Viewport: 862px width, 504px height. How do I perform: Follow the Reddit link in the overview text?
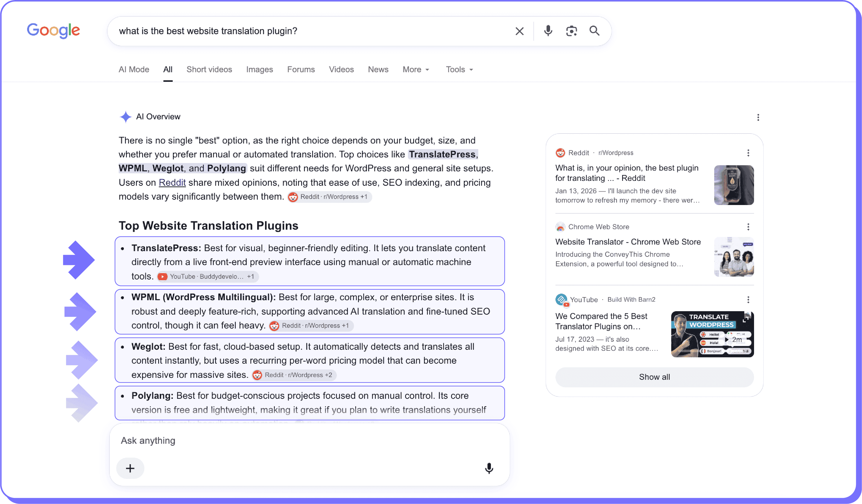172,183
